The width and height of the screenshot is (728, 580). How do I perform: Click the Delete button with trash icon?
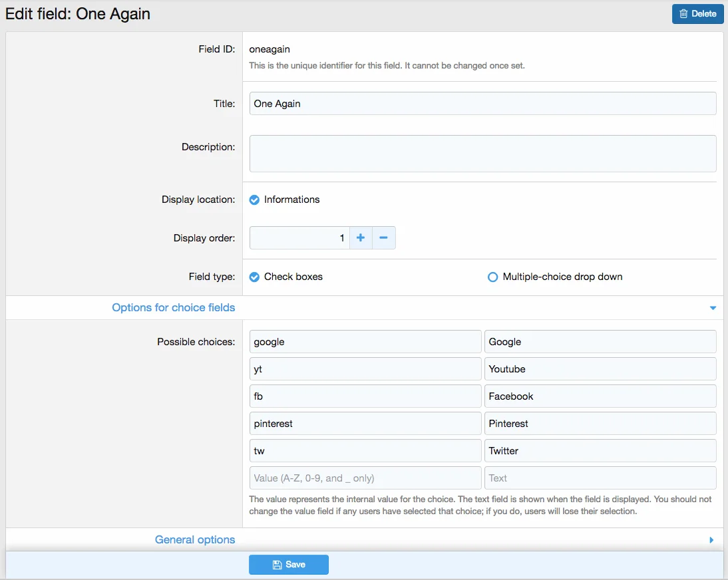coord(697,13)
